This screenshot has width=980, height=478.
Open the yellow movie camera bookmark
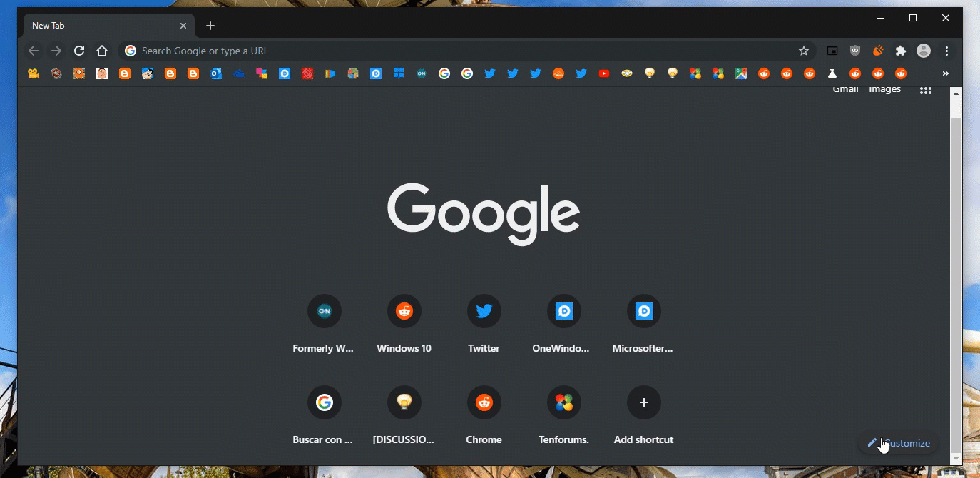[34, 73]
